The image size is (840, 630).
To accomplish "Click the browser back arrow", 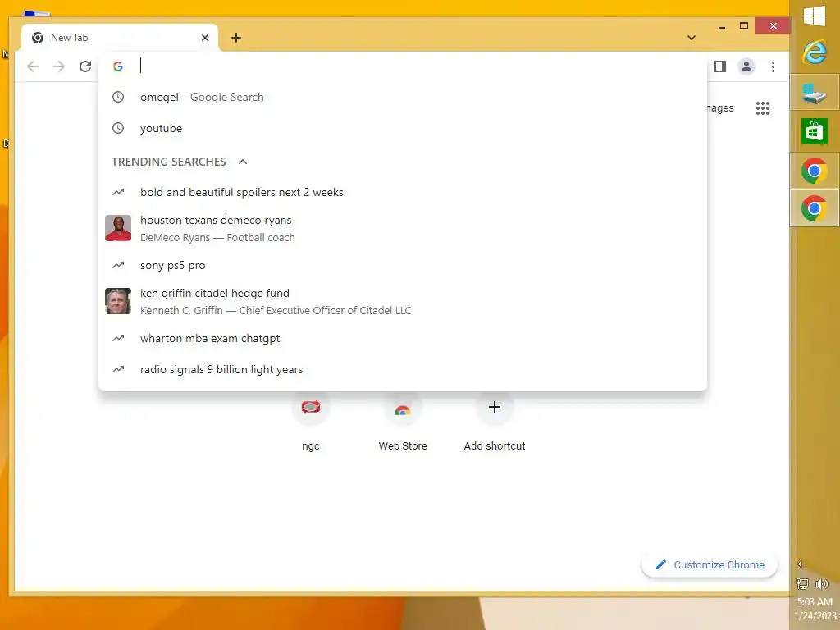I will pos(33,66).
